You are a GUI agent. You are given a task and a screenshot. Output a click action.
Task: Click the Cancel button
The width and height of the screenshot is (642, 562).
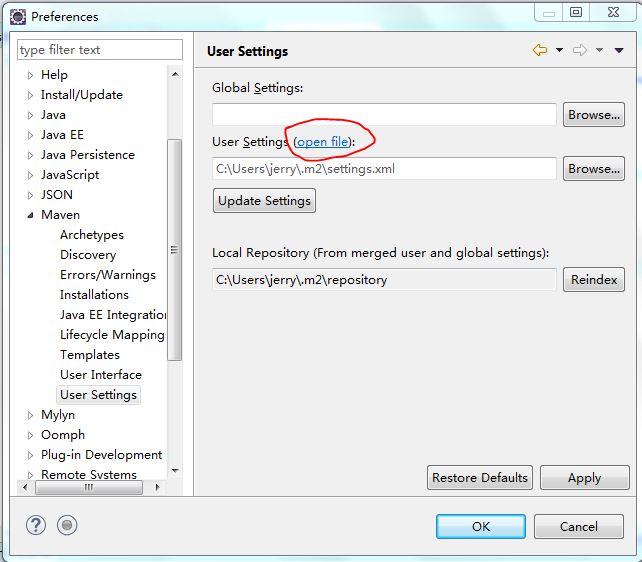pyautogui.click(x=579, y=526)
